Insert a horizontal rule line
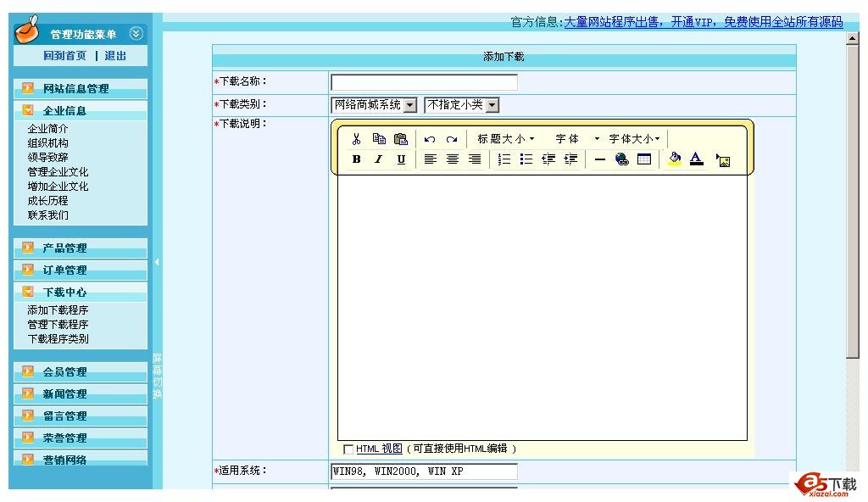The image size is (868, 502). [599, 159]
